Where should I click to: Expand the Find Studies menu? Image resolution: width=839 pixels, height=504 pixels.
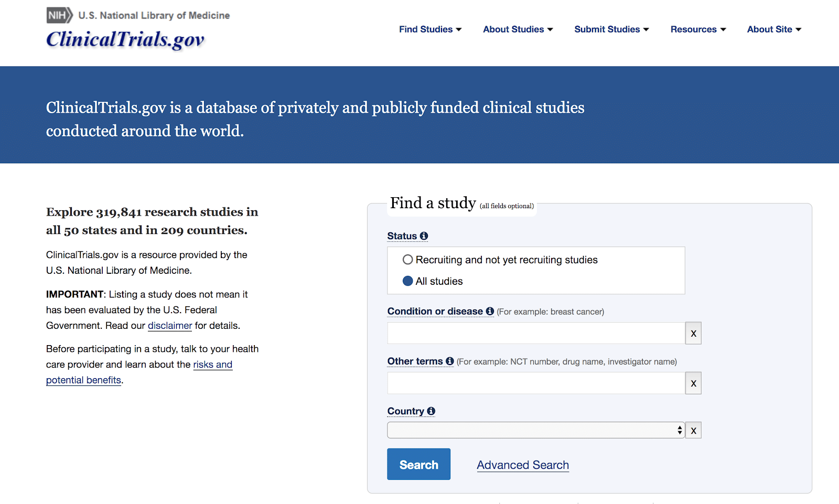pos(430,29)
